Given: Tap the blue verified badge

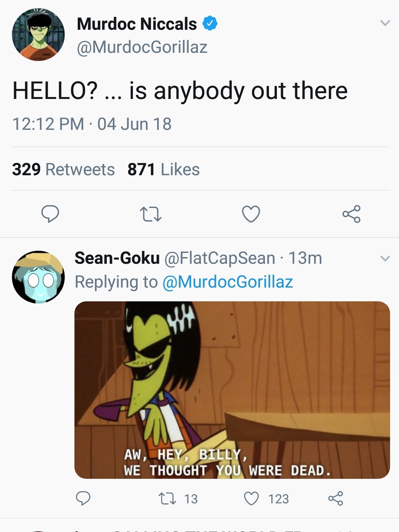Looking at the screenshot, I should click(210, 24).
